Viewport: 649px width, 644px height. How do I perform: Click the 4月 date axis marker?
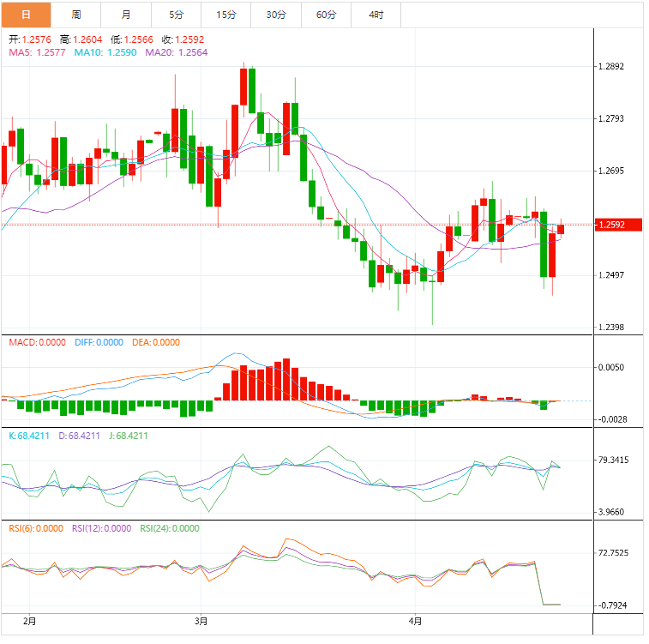[415, 621]
